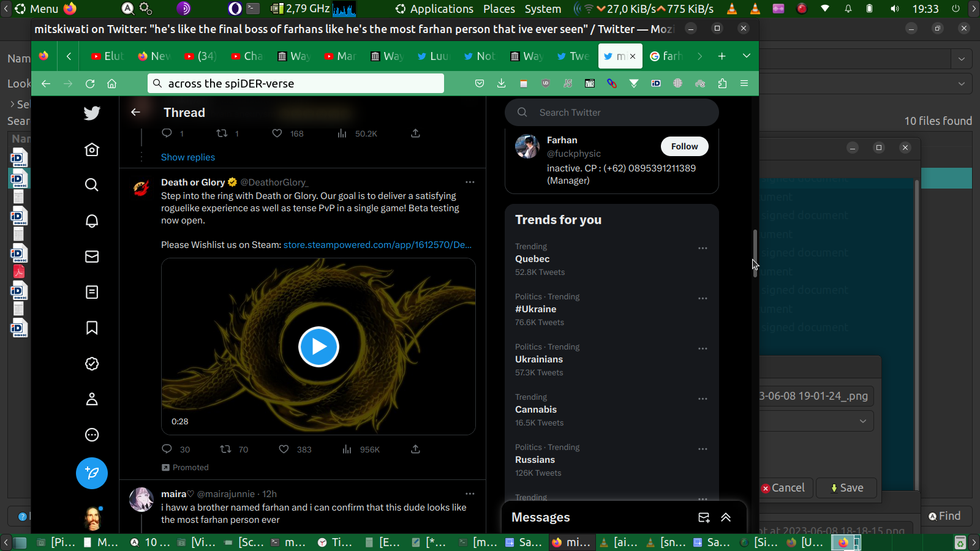Image resolution: width=980 pixels, height=551 pixels.
Task: Like the tweet with 168 likes
Action: click(277, 133)
